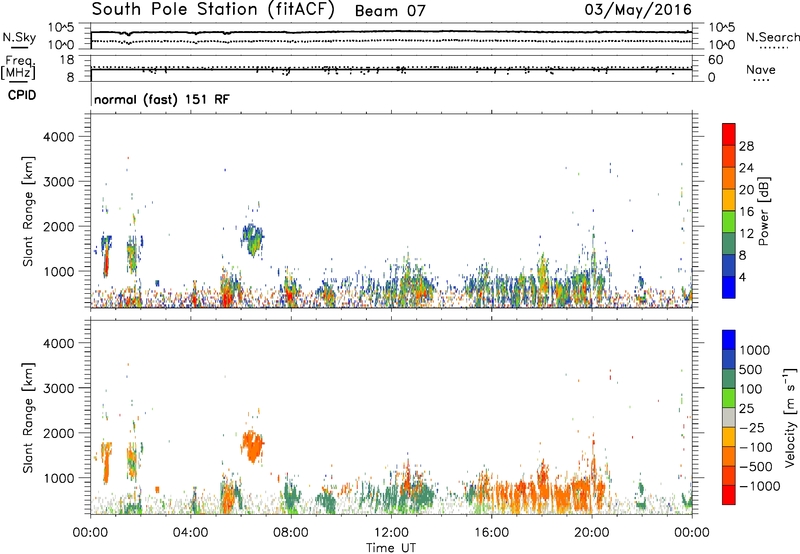800x554 pixels.
Task: Click the date '03/May/2016'
Action: (x=638, y=10)
